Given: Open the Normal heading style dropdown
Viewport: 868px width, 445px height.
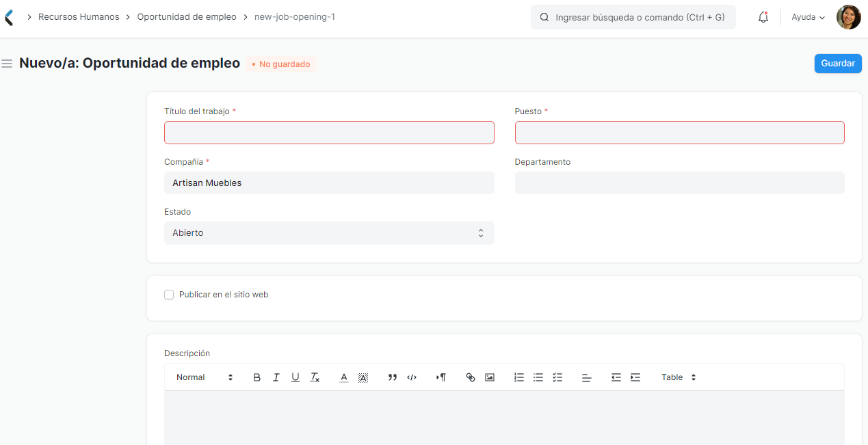Looking at the screenshot, I should pos(205,377).
